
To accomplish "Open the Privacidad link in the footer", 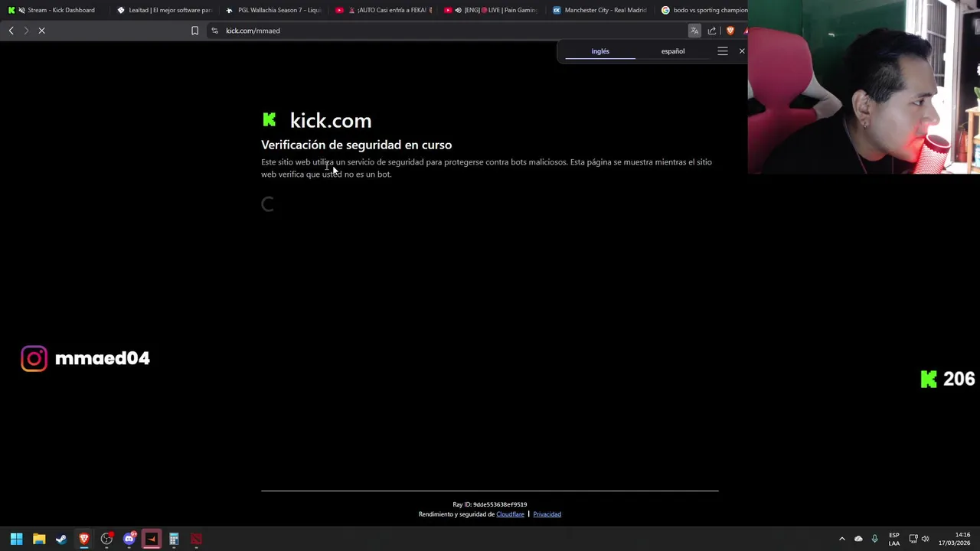I will tap(547, 514).
